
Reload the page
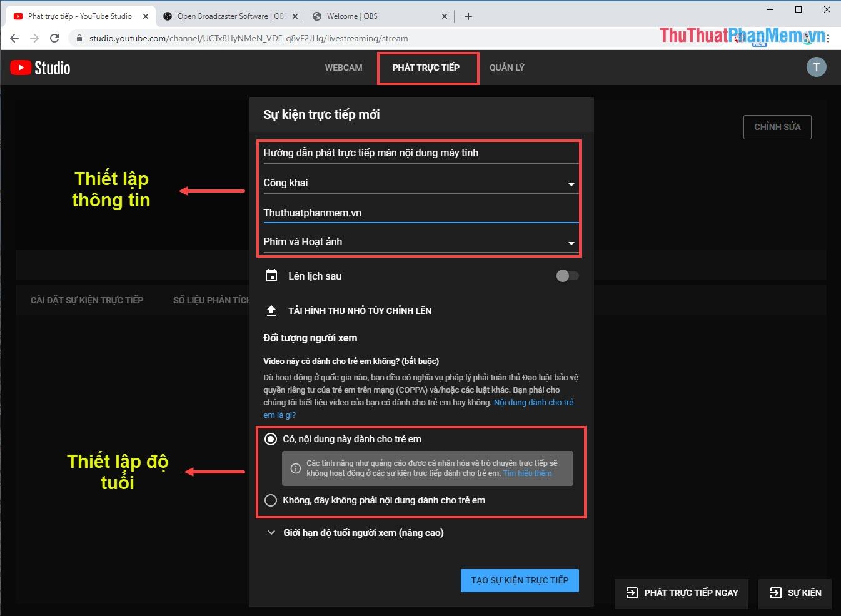coord(54,38)
